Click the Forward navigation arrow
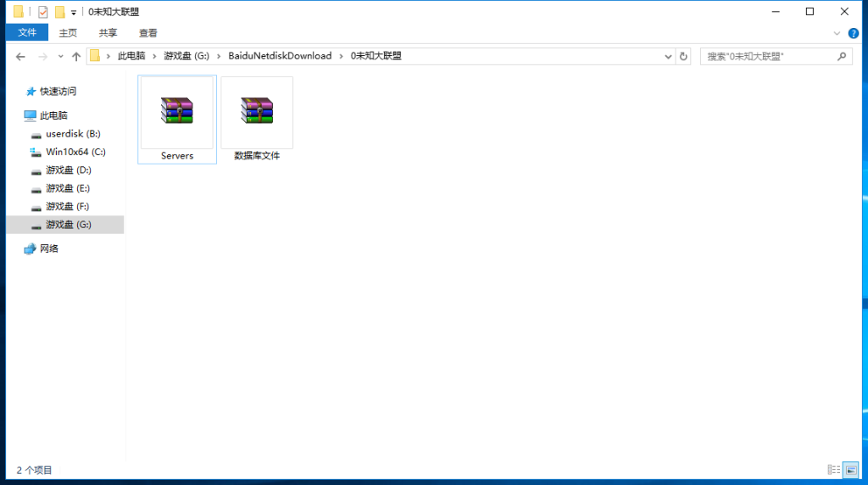Viewport: 868px width, 485px height. click(42, 57)
